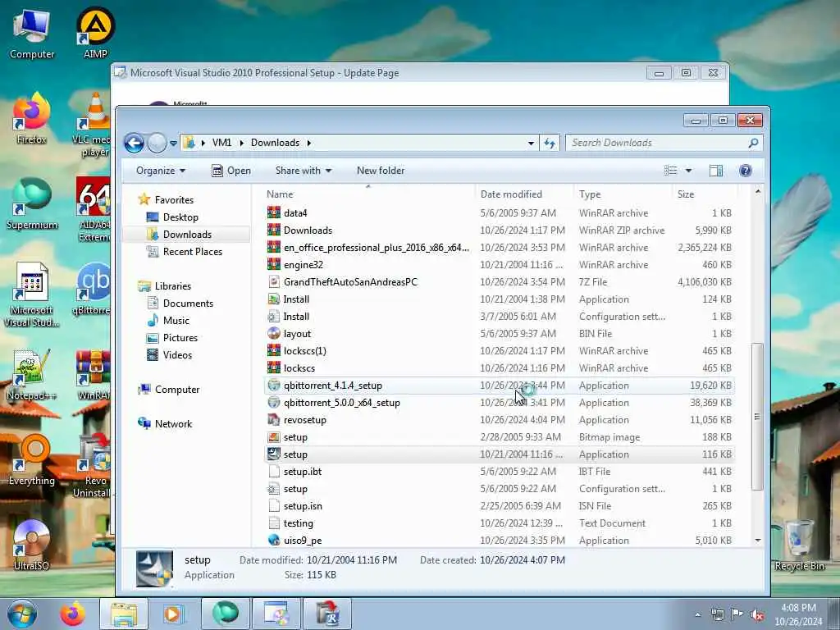Toggle the preview pane button
Image resolution: width=840 pixels, height=630 pixels.
click(x=715, y=171)
